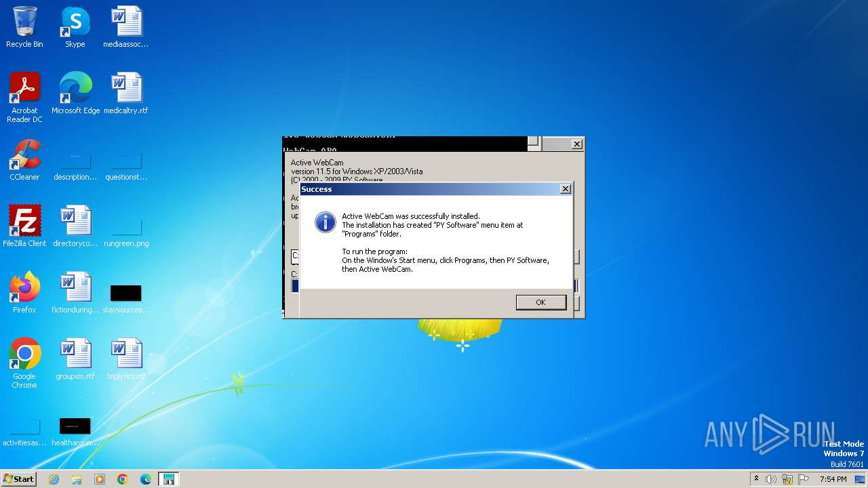Select the Google Chrome desktop shortcut

(x=24, y=363)
